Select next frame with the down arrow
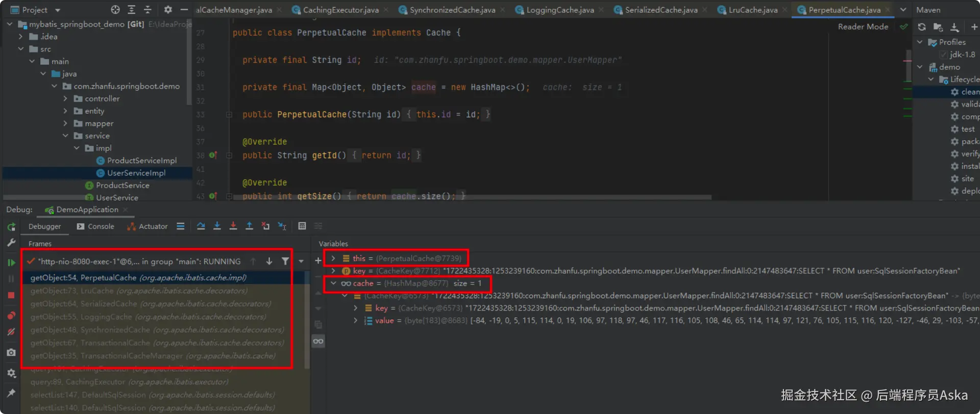The image size is (980, 414). 269,262
